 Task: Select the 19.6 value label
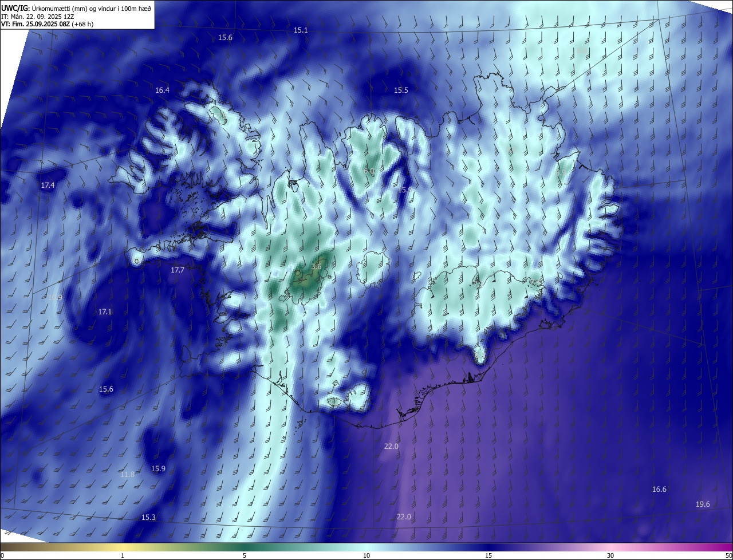[x=703, y=504]
